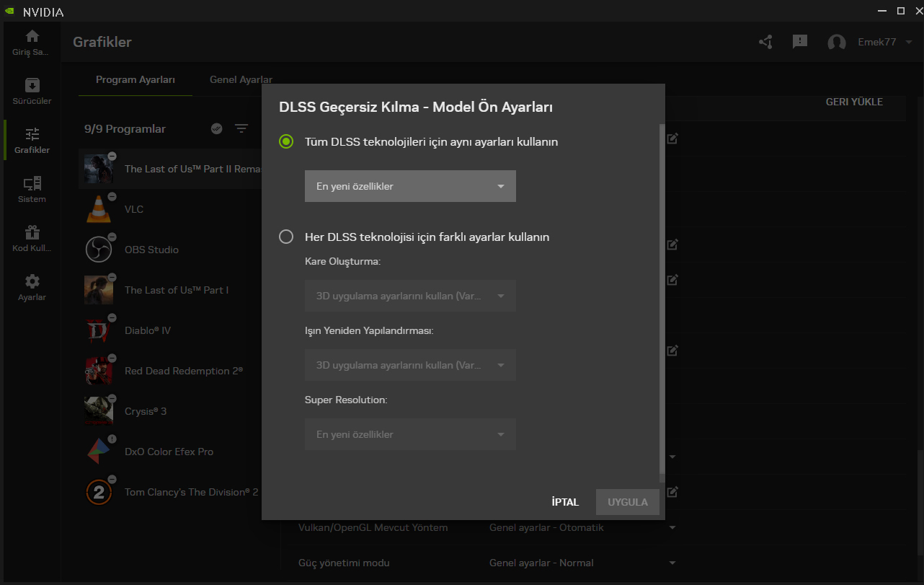The height and width of the screenshot is (585, 924).
Task: Open the Sistem sidebar section
Action: (32, 190)
